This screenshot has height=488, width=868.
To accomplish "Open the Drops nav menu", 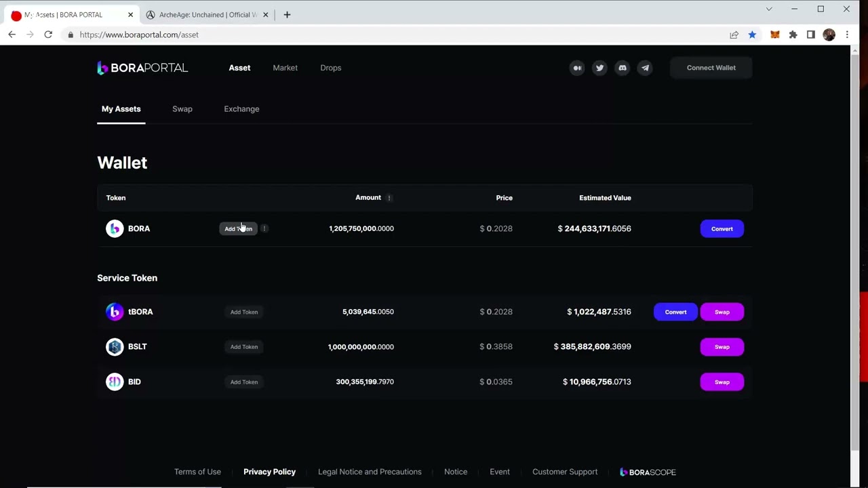I will (x=331, y=68).
